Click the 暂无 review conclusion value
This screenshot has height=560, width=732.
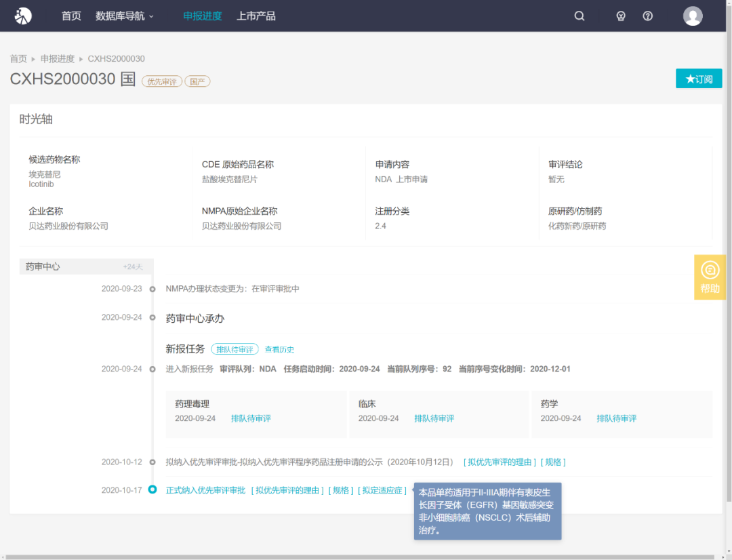[x=556, y=180]
